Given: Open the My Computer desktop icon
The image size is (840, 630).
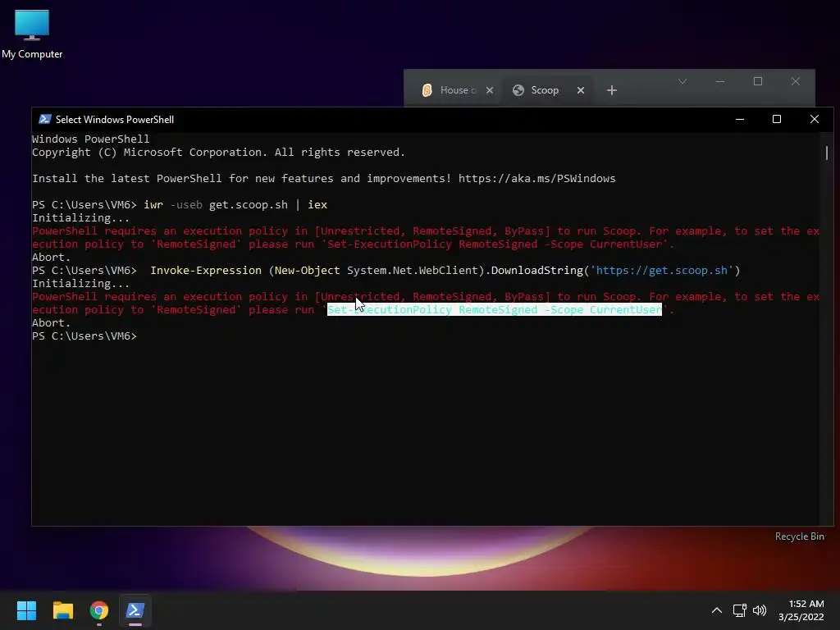Looking at the screenshot, I should click(32, 34).
